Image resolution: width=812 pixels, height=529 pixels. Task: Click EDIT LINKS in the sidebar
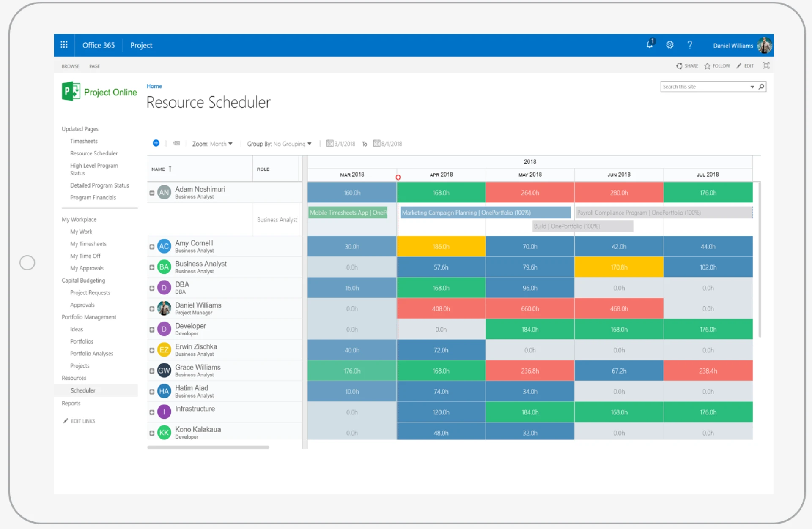pyautogui.click(x=82, y=421)
